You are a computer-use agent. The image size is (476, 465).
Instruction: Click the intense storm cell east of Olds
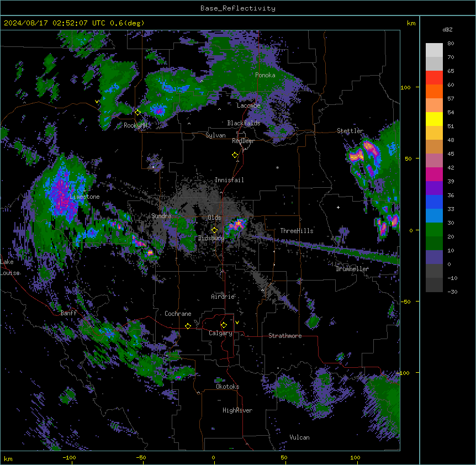(237, 225)
